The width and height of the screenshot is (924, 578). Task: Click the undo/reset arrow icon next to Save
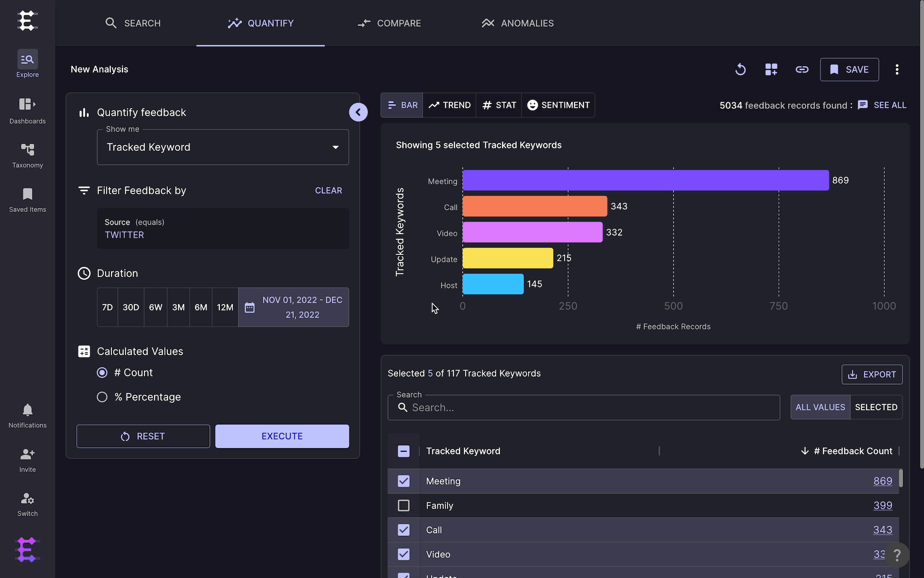[741, 69]
